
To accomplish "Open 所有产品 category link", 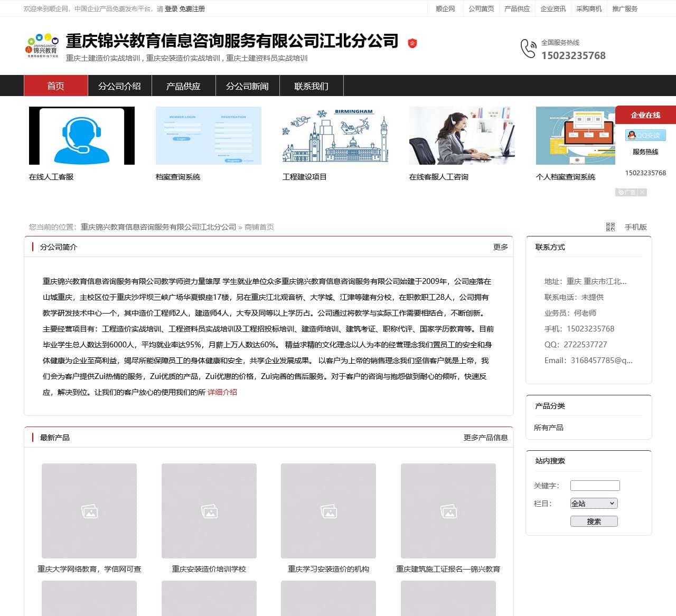I will click(x=549, y=428).
